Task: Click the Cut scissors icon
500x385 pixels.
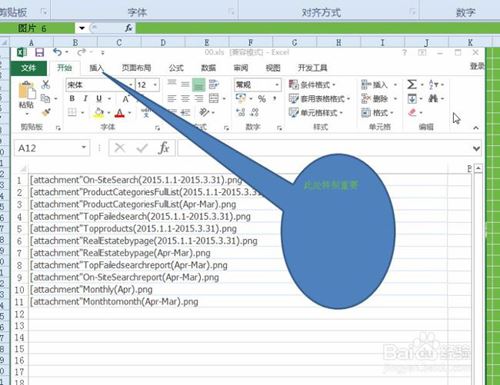Action: 45,84
